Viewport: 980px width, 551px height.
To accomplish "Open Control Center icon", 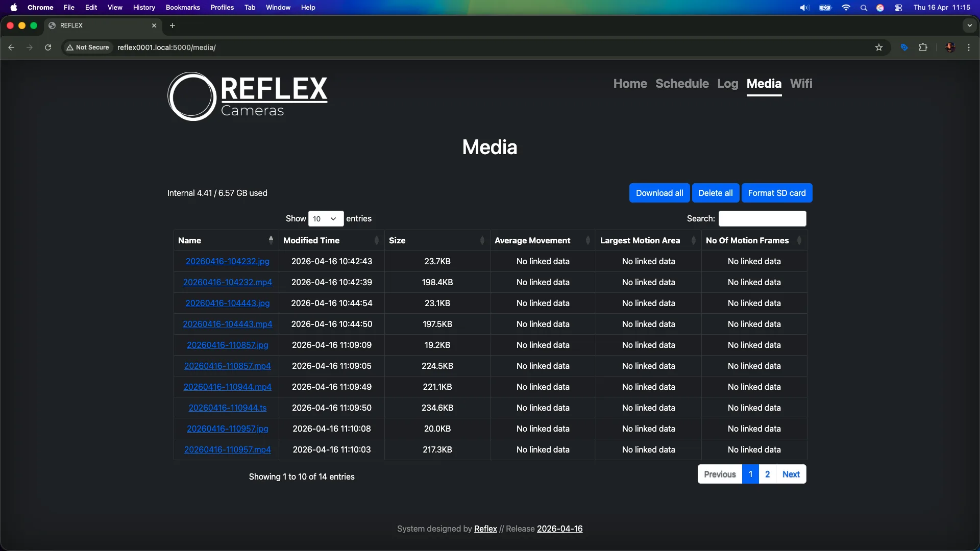I will click(898, 8).
